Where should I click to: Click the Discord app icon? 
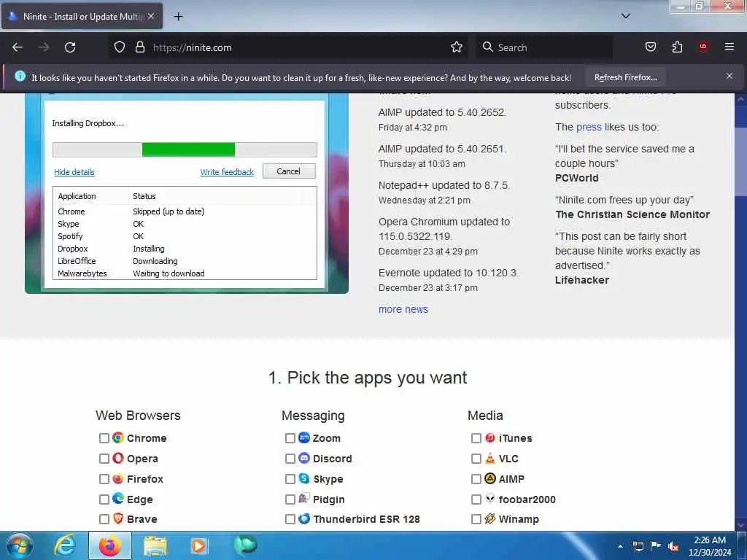coord(304,458)
